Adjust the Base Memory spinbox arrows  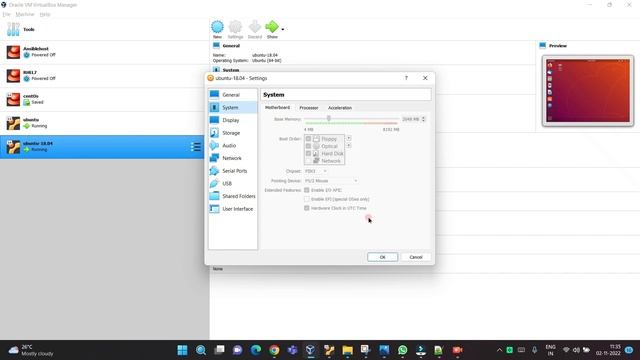pyautogui.click(x=423, y=119)
